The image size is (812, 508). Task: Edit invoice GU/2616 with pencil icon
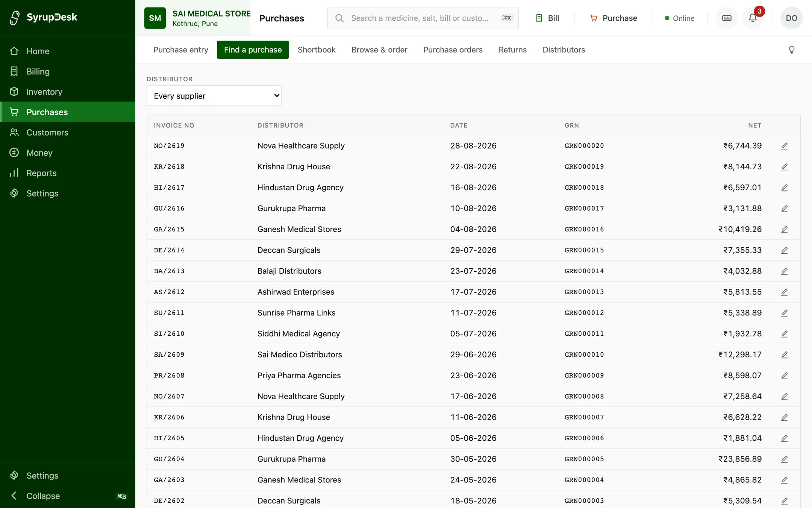click(x=784, y=208)
